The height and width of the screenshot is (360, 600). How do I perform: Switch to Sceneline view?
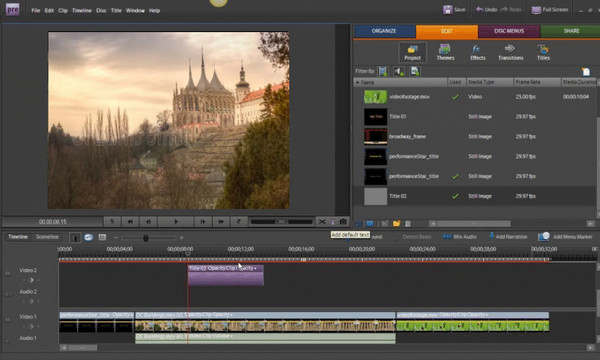tap(47, 237)
